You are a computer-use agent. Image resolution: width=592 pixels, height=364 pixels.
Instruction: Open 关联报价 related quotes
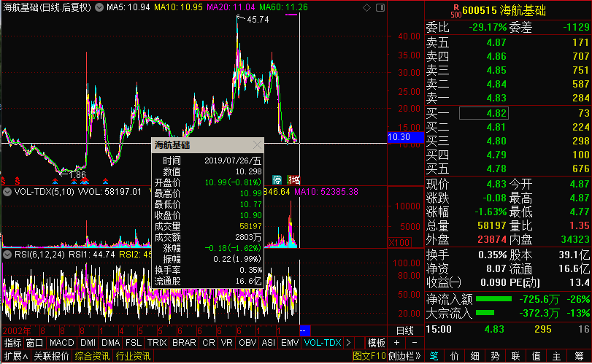[51, 356]
